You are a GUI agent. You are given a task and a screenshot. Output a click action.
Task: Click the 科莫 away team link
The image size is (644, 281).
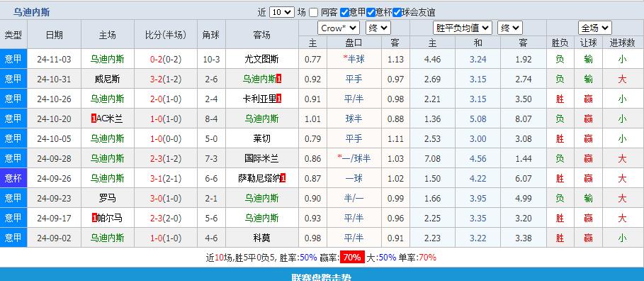(x=261, y=238)
